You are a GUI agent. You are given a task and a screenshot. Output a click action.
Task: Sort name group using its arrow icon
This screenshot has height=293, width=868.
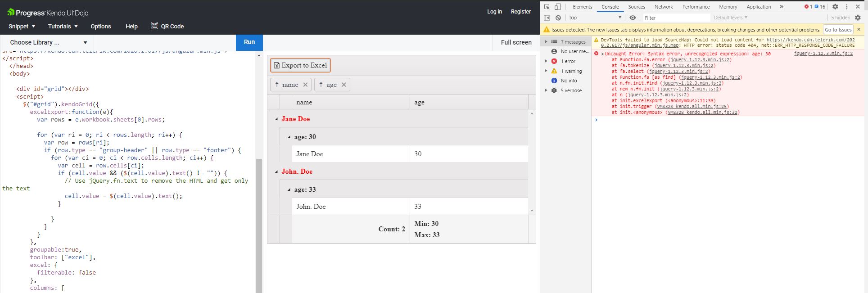click(277, 85)
